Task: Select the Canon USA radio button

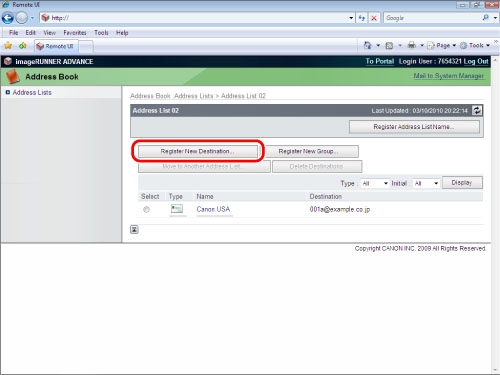Action: pyautogui.click(x=146, y=209)
